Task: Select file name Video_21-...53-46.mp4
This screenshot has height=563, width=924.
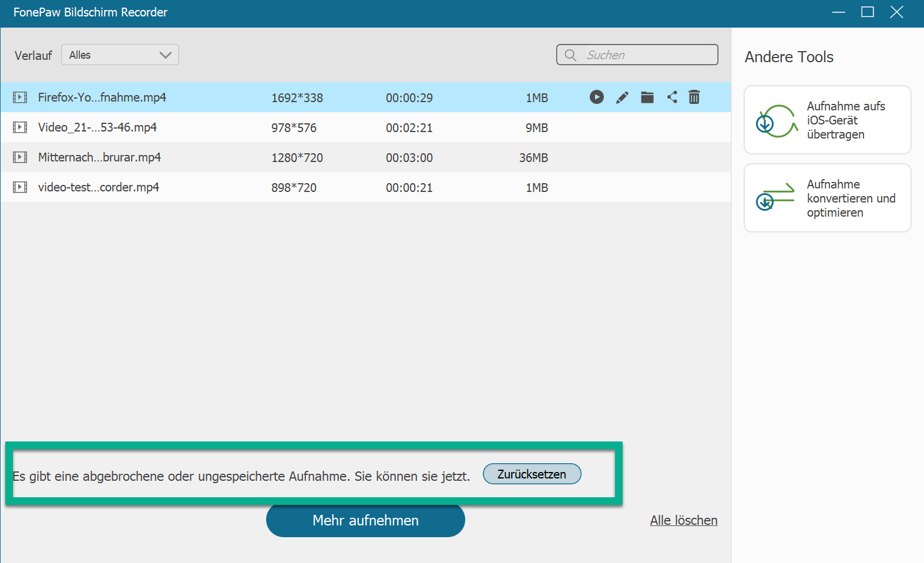Action: point(98,127)
